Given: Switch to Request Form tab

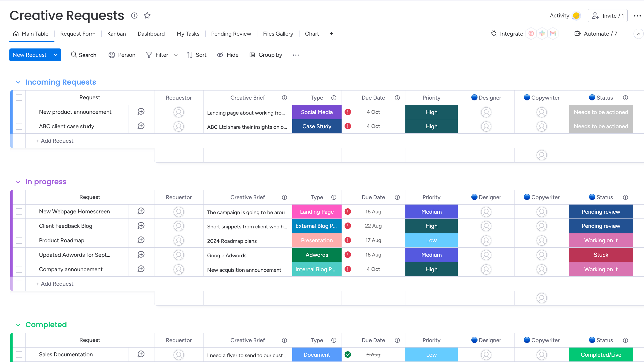Looking at the screenshot, I should pyautogui.click(x=78, y=34).
